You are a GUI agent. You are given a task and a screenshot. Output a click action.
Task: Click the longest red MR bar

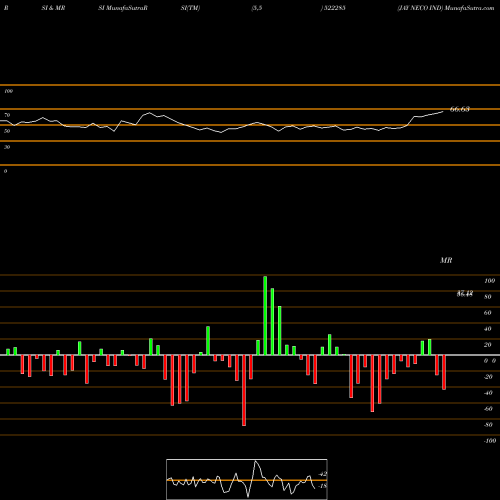244,390
